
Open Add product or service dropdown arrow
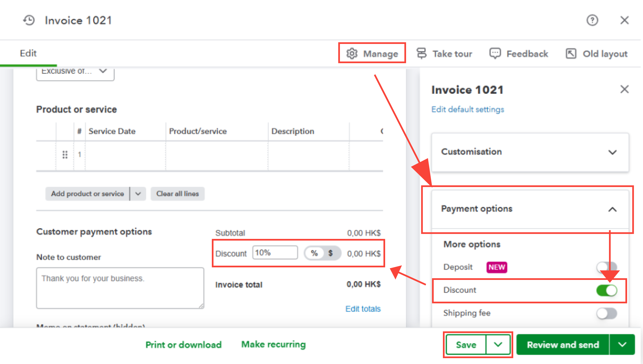pos(138,194)
